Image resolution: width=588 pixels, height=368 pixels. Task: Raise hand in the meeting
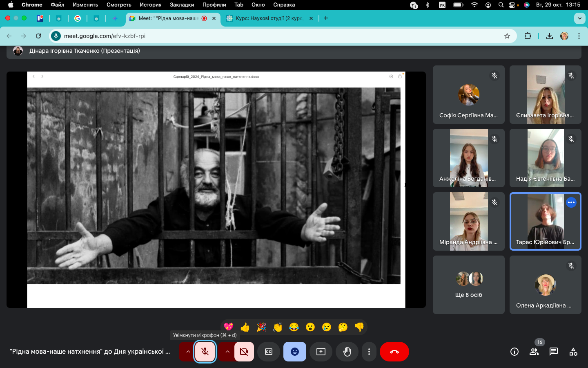point(347,352)
